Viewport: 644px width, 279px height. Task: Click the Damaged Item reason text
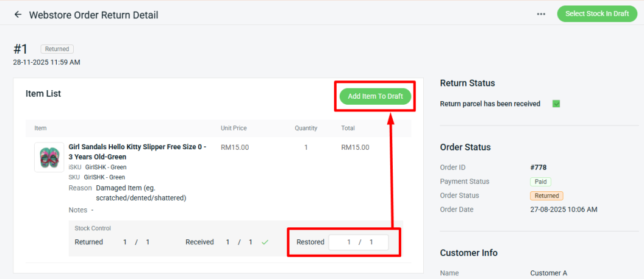coord(141,192)
